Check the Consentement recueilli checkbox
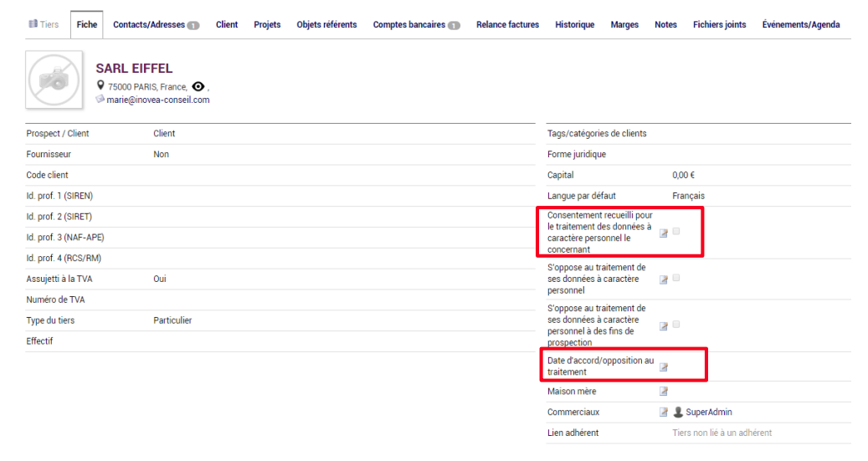This screenshot has width=868, height=461. tap(676, 231)
